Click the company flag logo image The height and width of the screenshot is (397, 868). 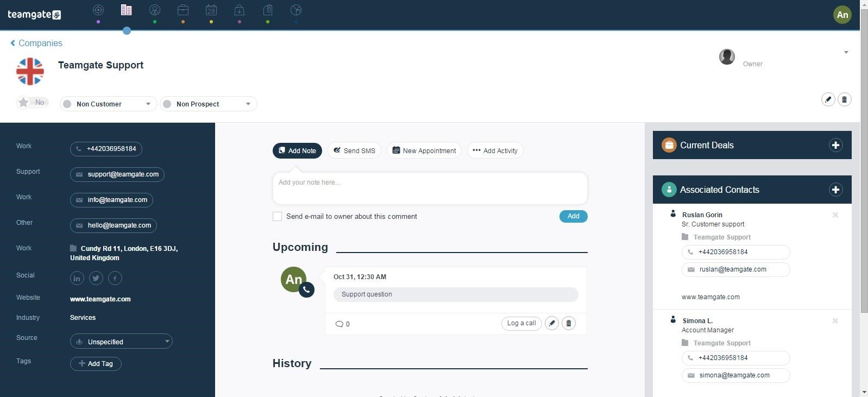tap(30, 71)
